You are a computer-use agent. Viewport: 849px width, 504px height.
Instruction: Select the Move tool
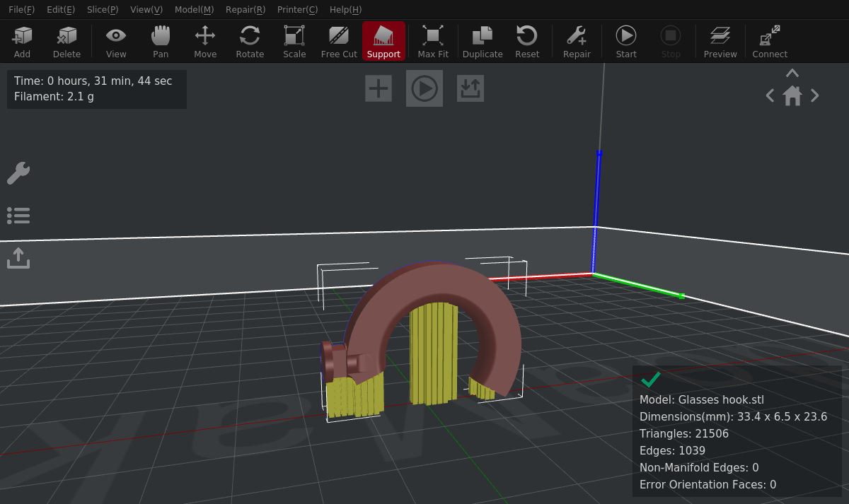pyautogui.click(x=205, y=41)
